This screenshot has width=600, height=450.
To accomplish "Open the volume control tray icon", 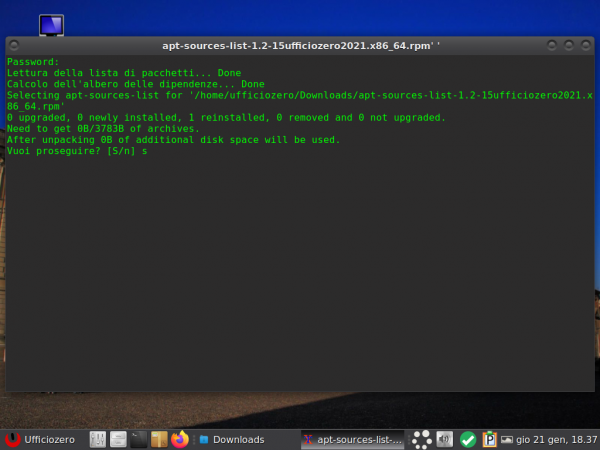I will 445,439.
